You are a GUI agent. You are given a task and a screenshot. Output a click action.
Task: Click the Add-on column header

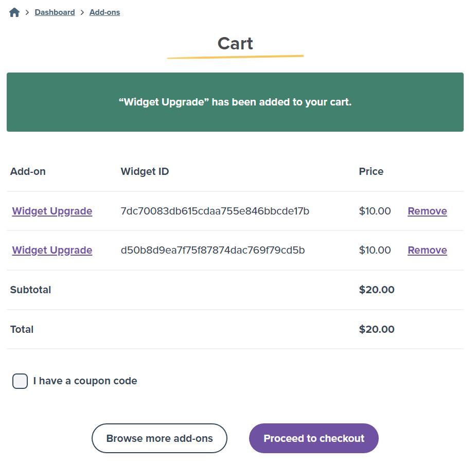coord(28,171)
